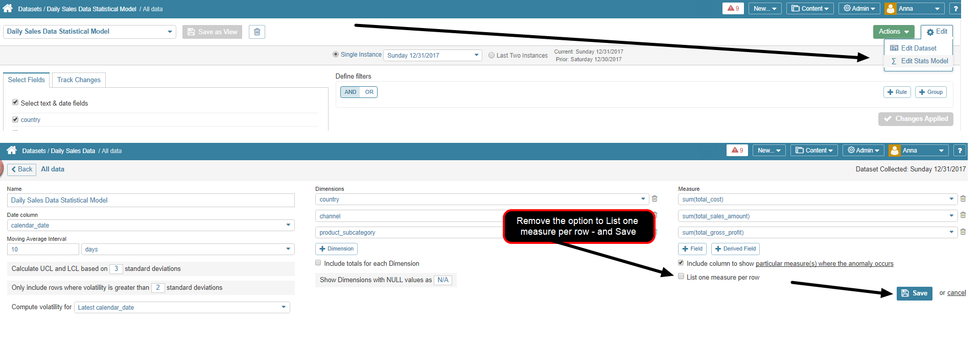
Task: Open the calendar_date Date column dropdown
Action: click(151, 225)
